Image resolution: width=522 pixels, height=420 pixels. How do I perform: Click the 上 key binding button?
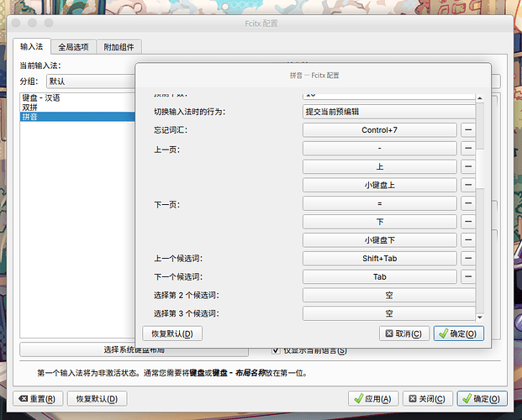(379, 166)
